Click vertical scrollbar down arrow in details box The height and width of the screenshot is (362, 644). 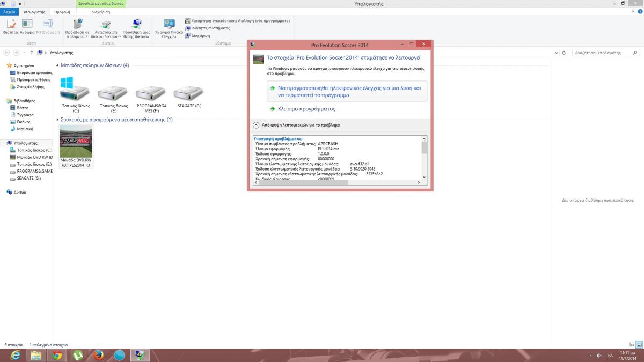click(x=425, y=176)
